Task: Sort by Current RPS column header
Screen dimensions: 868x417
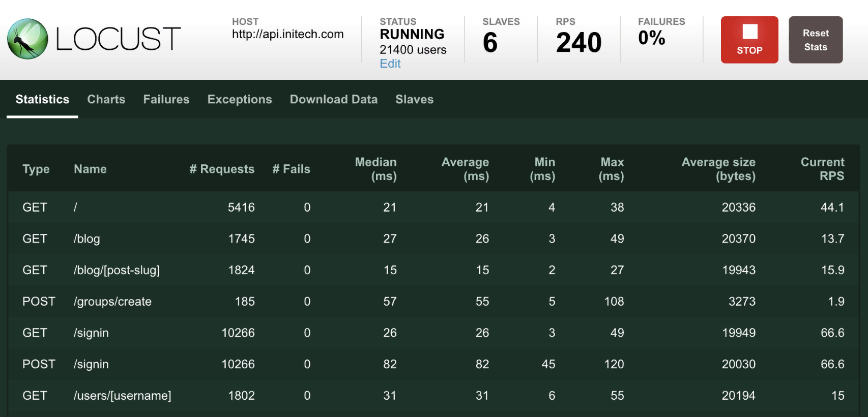Action: click(x=822, y=169)
